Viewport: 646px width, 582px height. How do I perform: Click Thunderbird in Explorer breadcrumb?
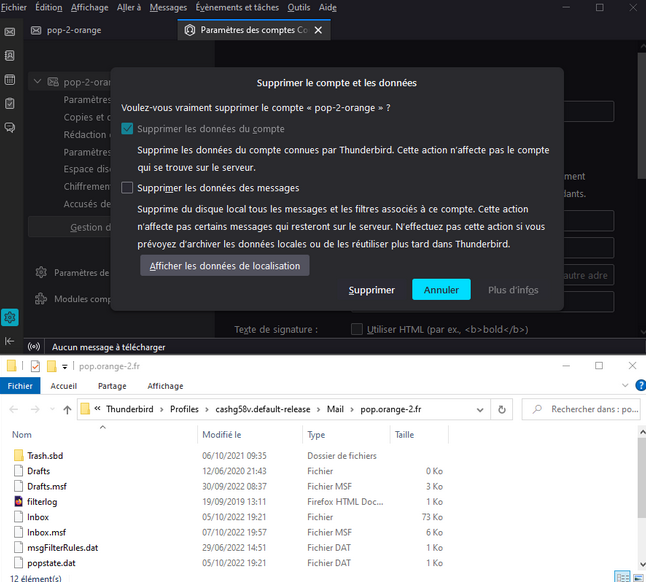pyautogui.click(x=129, y=409)
